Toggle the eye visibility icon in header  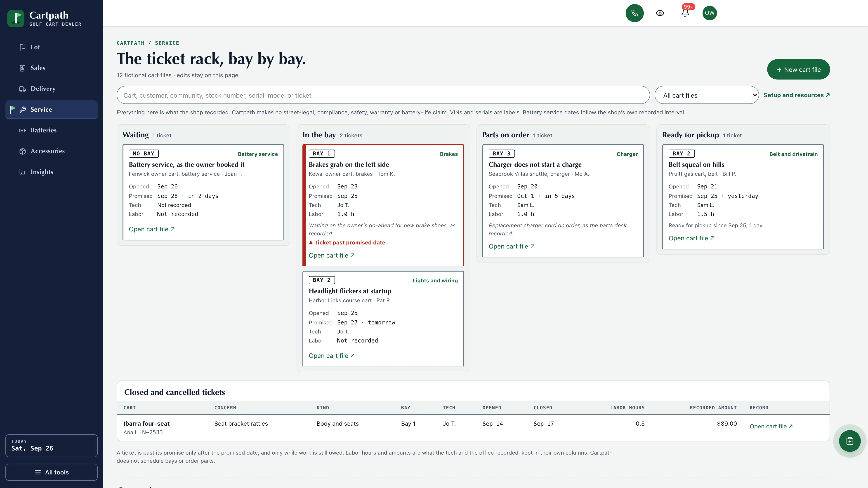660,13
